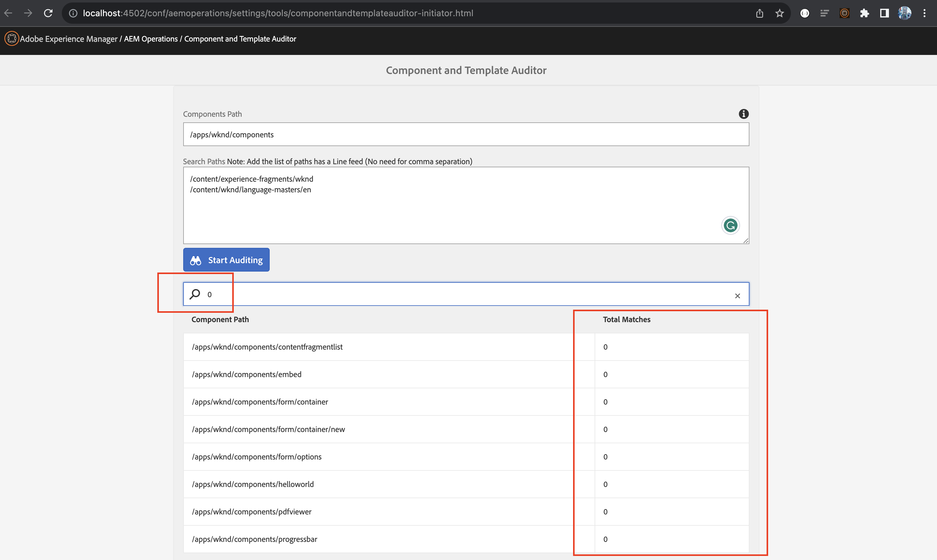
Task: Click inside the Search Paths textarea
Action: coord(466,206)
